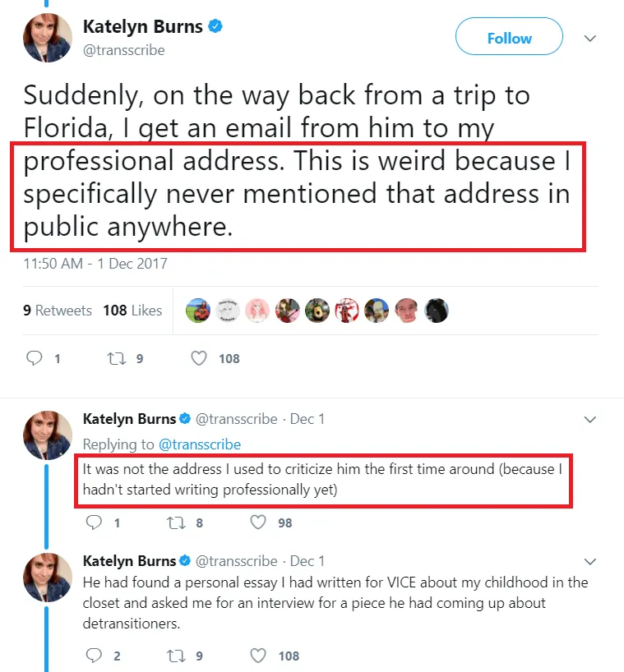624x672 pixels.
Task: View the list of 9 Retweets
Action: coord(58,311)
